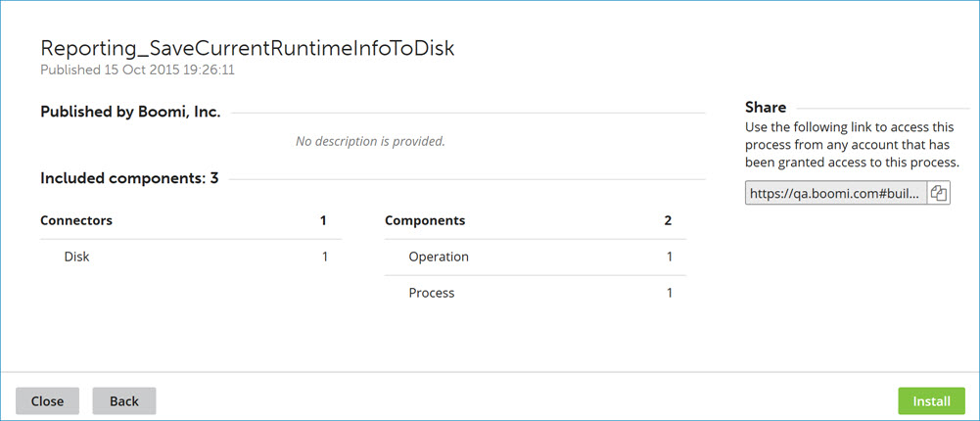Click the Components column header
The image size is (980, 421).
coord(425,220)
